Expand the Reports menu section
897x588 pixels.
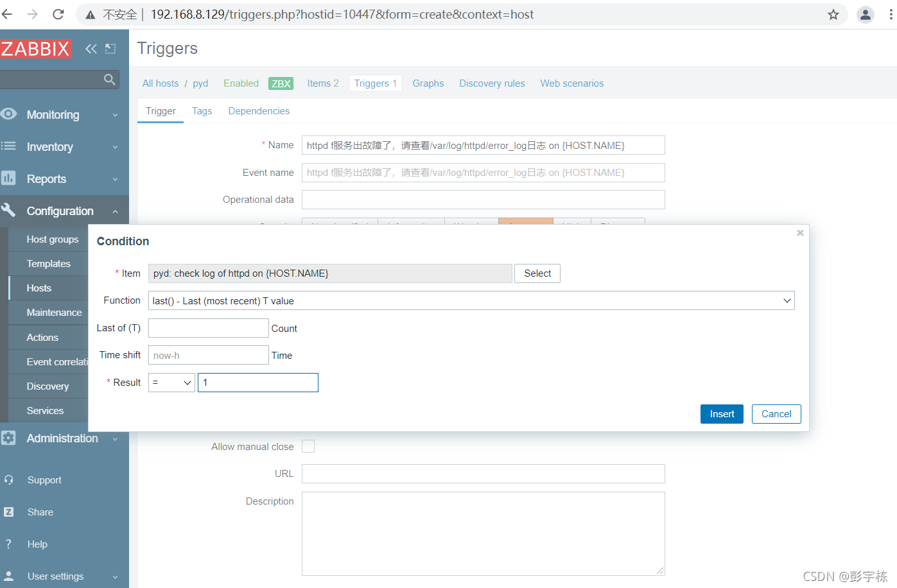115,179
